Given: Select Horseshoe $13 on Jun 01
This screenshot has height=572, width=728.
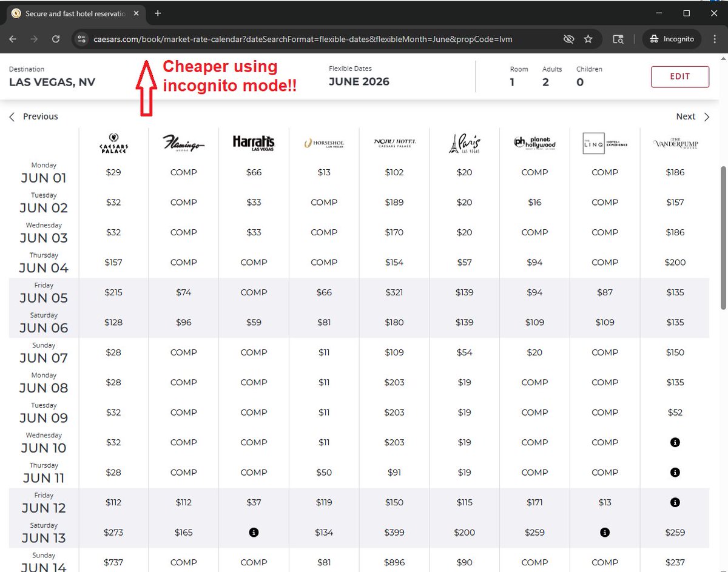Looking at the screenshot, I should pyautogui.click(x=324, y=172).
